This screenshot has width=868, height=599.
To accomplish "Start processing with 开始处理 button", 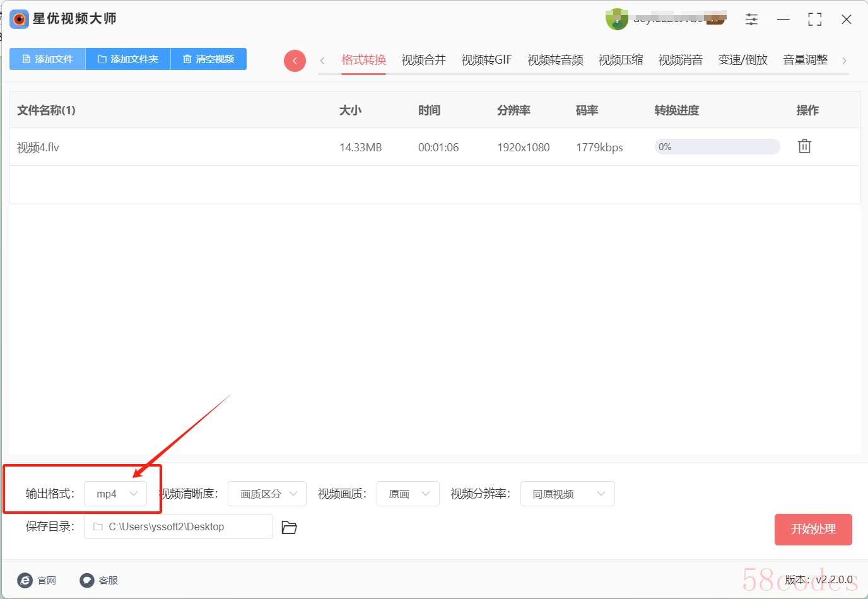I will pyautogui.click(x=813, y=530).
